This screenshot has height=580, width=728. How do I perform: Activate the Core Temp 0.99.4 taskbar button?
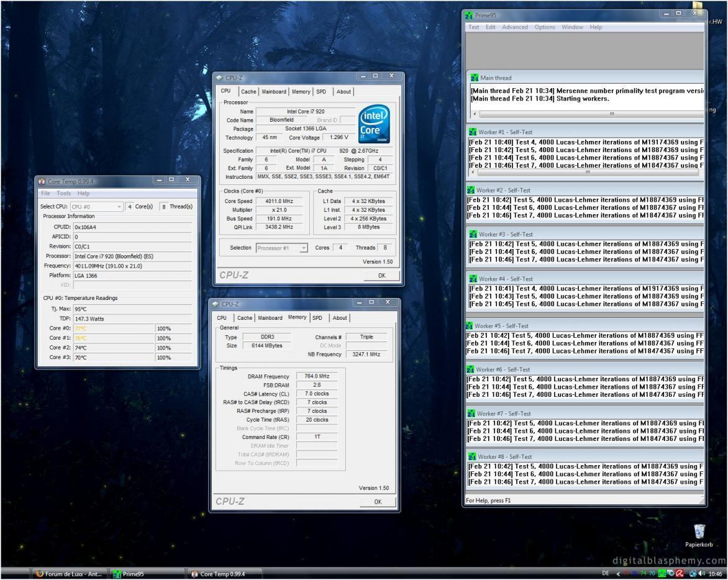225,574
